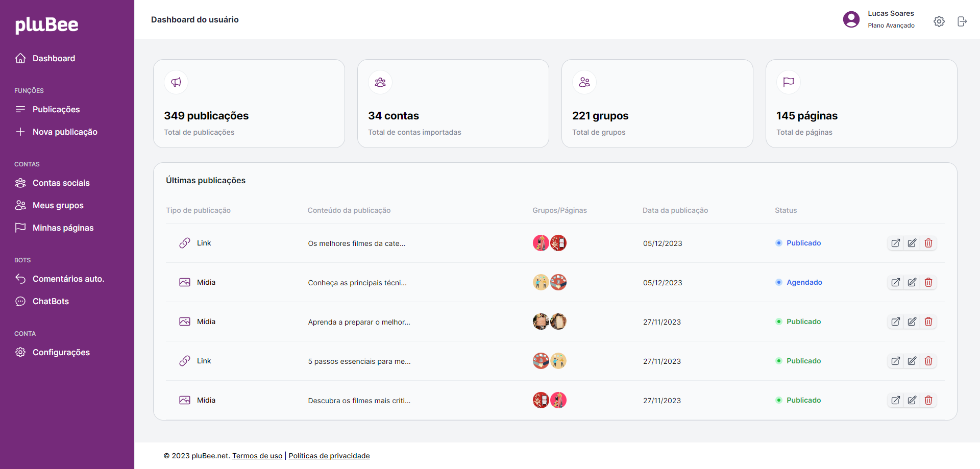Click the flag icon on 145 páginas card
This screenshot has height=469, width=980.
click(789, 82)
